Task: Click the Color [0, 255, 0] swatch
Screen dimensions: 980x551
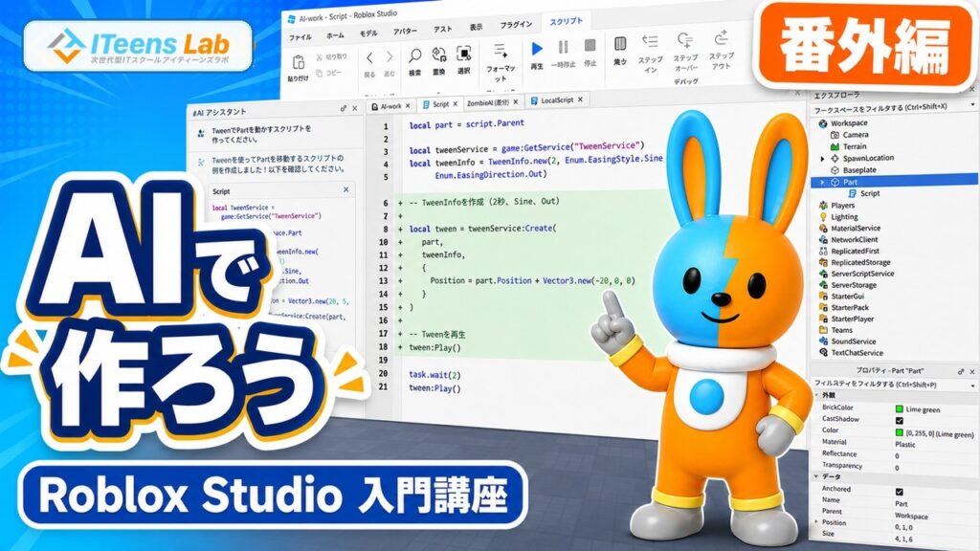Action: (x=900, y=432)
